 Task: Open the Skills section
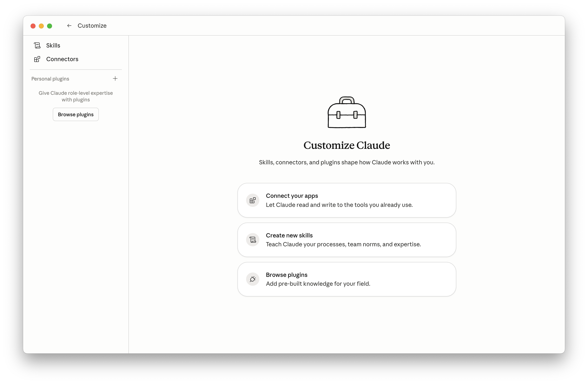pyautogui.click(x=53, y=45)
